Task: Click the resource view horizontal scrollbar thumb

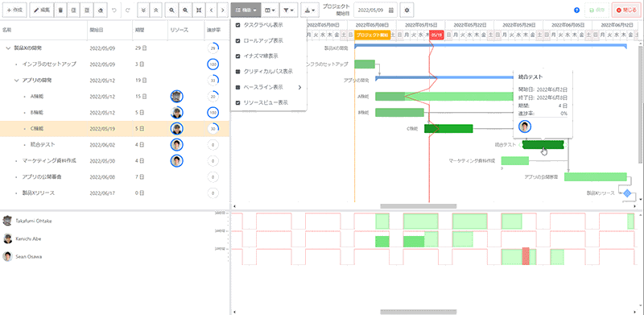Action: (x=418, y=312)
